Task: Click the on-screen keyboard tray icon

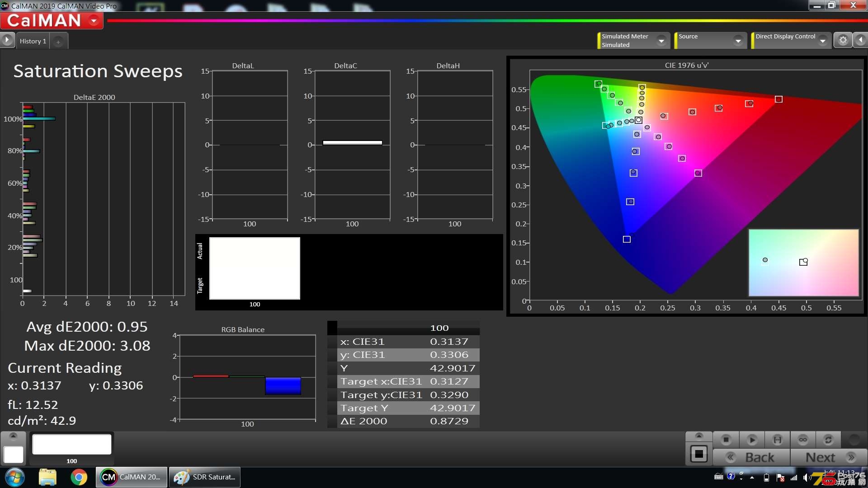Action: click(718, 477)
